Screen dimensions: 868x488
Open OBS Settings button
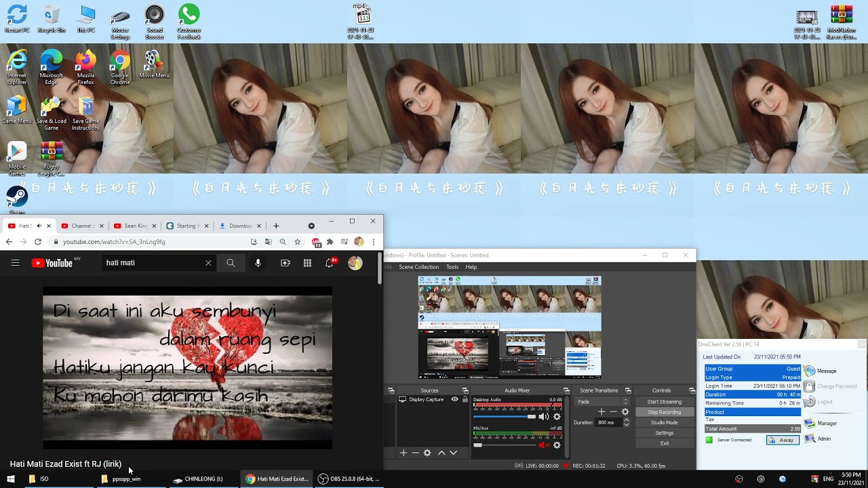click(x=665, y=433)
